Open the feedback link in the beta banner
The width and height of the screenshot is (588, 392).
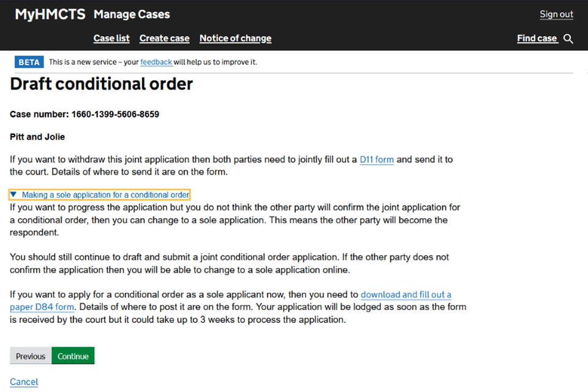tap(156, 62)
